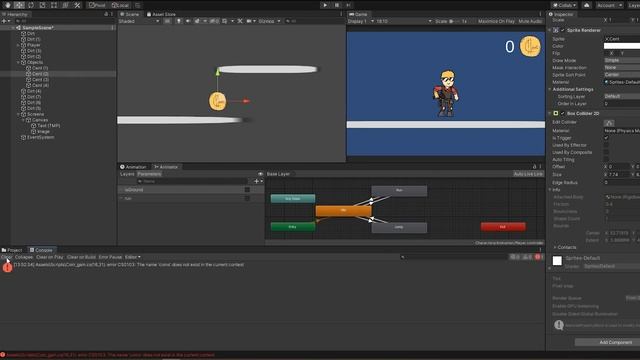This screenshot has height=360, width=640.
Task: Add a parameter with the plus button
Action: pyautogui.click(x=258, y=181)
